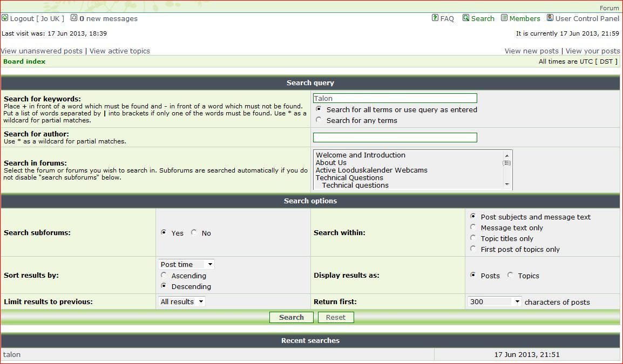Image resolution: width=623 pixels, height=364 pixels.
Task: Open the 300 characters dropdown
Action: [x=494, y=301]
